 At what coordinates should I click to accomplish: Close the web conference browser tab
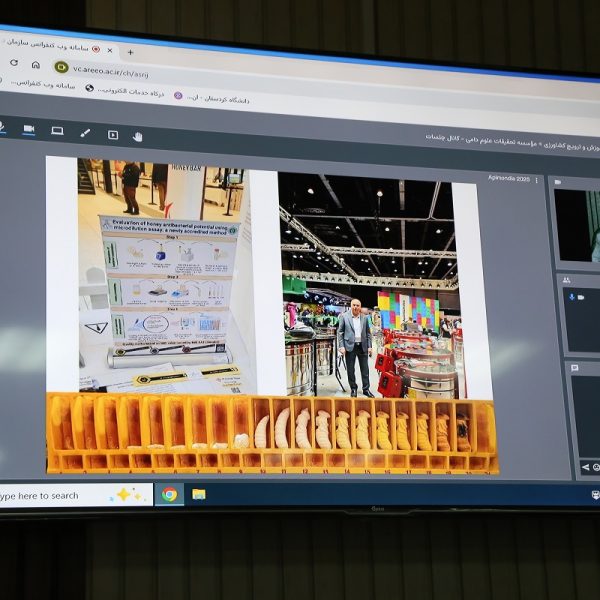click(112, 50)
